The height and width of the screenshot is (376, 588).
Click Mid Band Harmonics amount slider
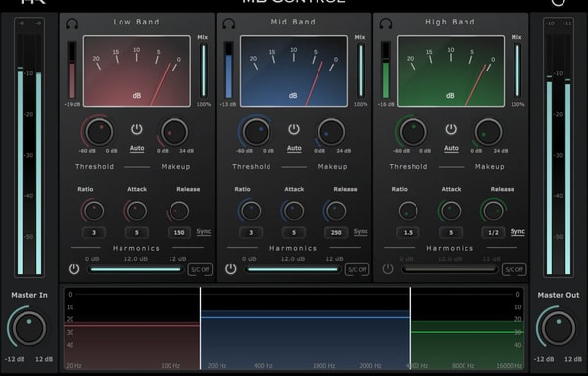293,269
